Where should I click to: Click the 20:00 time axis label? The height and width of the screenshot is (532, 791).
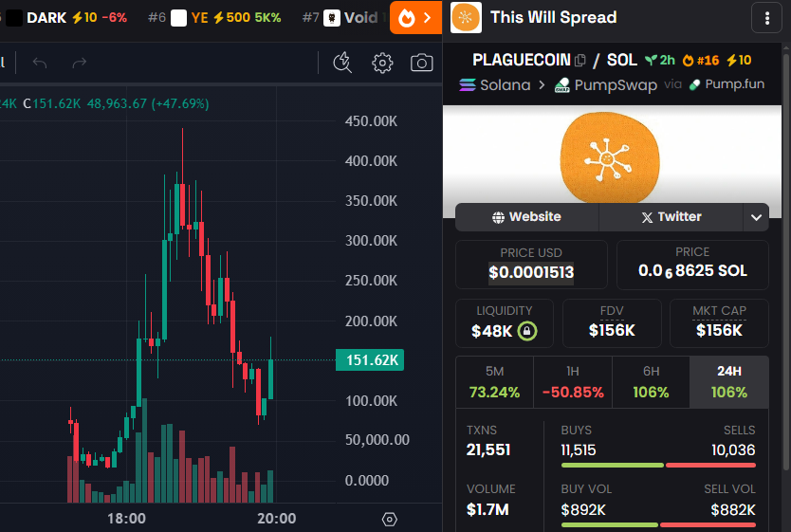coord(276,519)
